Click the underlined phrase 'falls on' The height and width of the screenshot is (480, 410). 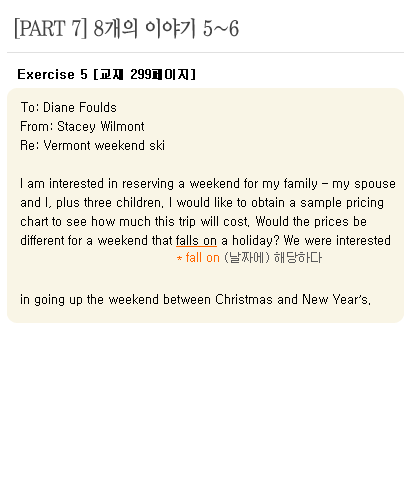click(196, 241)
